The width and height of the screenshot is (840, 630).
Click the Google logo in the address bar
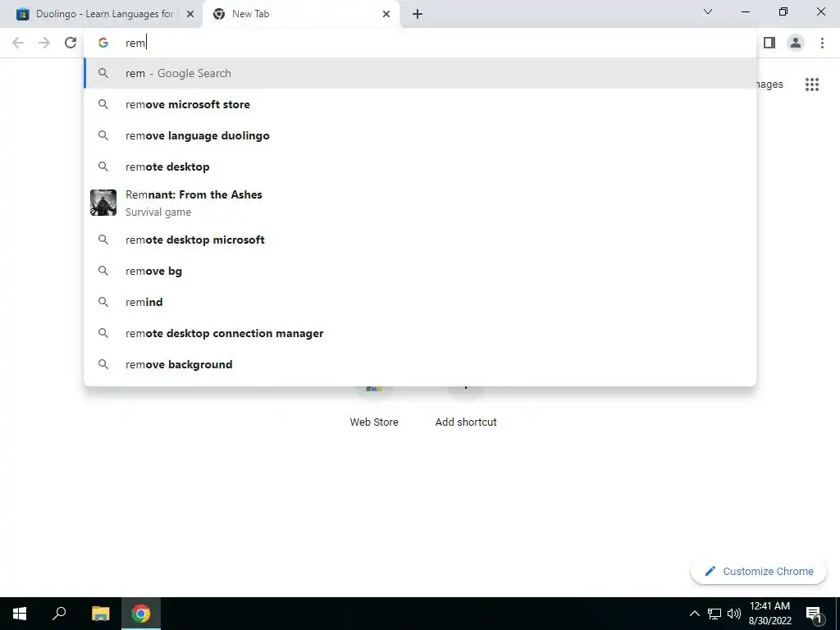(103, 43)
